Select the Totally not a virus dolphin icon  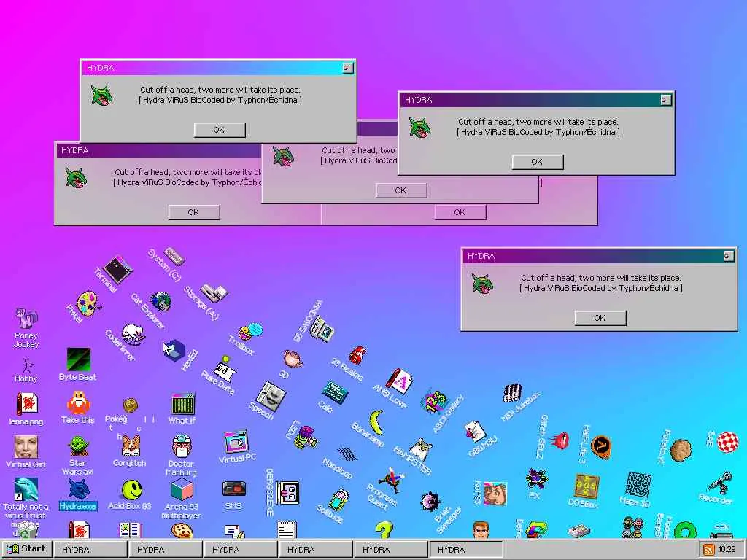[x=26, y=489]
